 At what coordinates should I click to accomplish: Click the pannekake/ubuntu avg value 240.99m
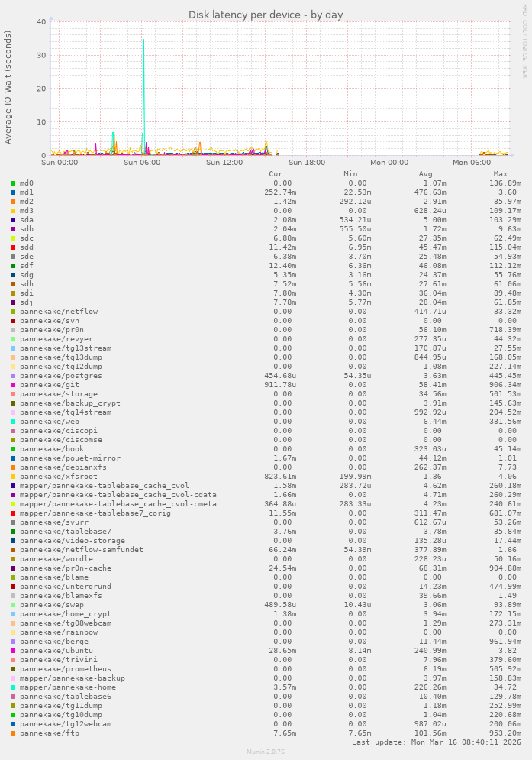click(x=430, y=651)
